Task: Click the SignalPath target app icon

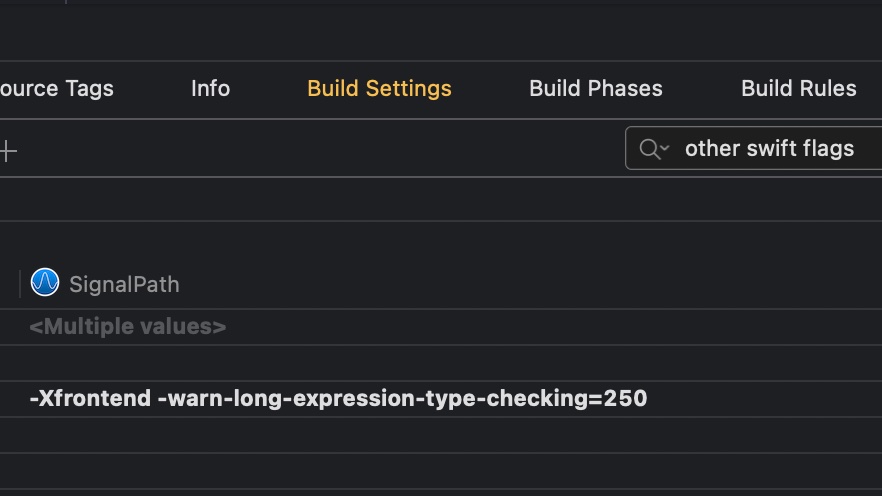Action: (45, 283)
